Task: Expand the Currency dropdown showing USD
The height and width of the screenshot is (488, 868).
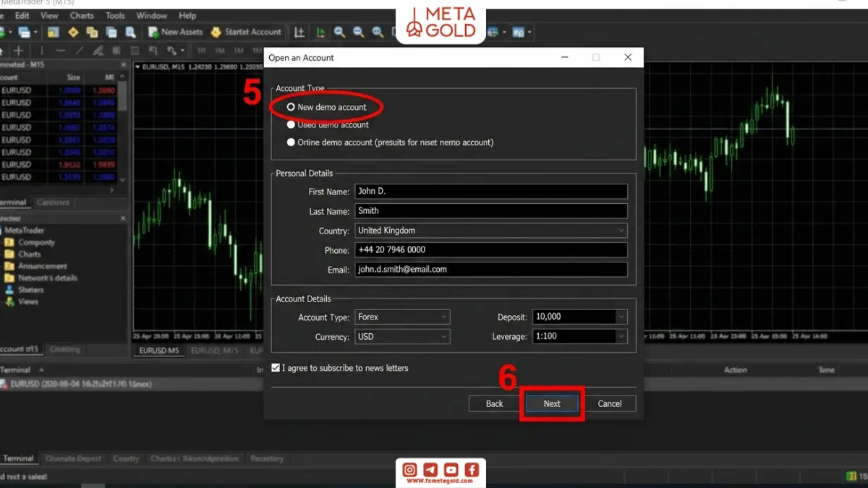Action: 402,336
